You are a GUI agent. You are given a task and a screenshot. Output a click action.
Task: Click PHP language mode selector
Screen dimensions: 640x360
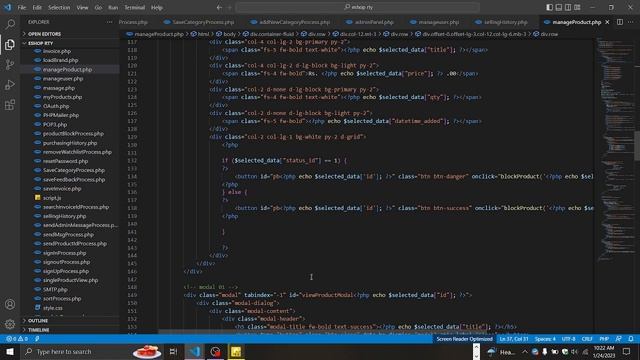click(x=604, y=339)
